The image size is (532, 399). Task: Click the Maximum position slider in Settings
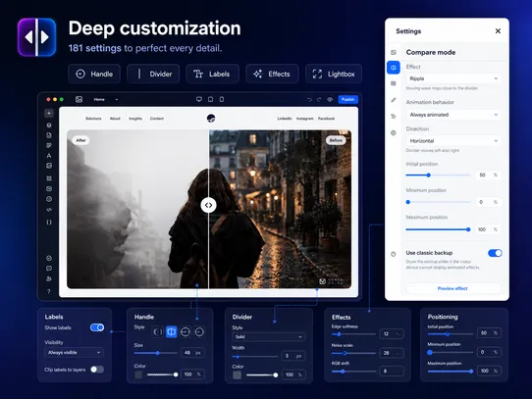[x=438, y=229]
